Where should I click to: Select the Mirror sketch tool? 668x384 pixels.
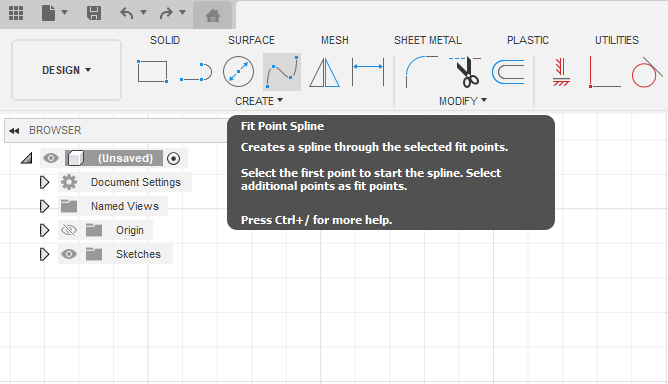(324, 72)
